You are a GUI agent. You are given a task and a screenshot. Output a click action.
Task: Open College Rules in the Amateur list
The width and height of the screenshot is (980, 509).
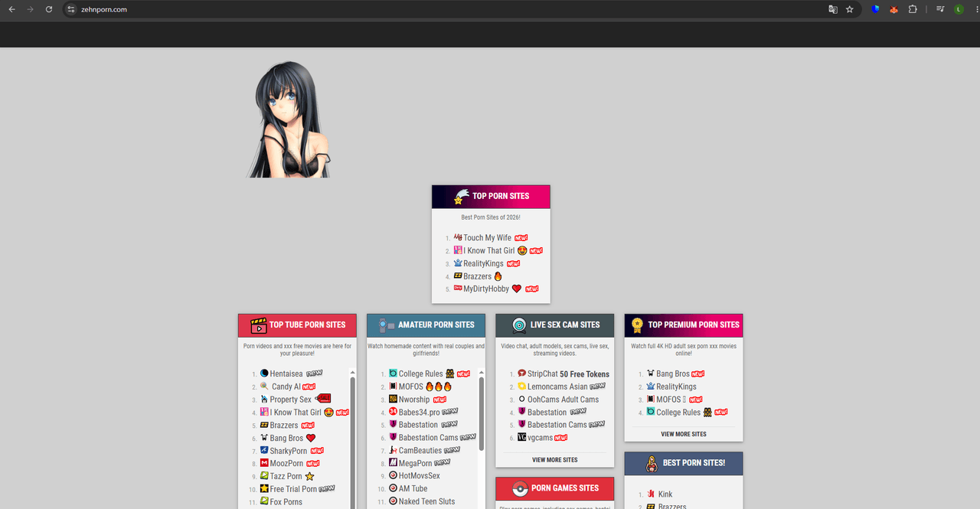tap(420, 374)
